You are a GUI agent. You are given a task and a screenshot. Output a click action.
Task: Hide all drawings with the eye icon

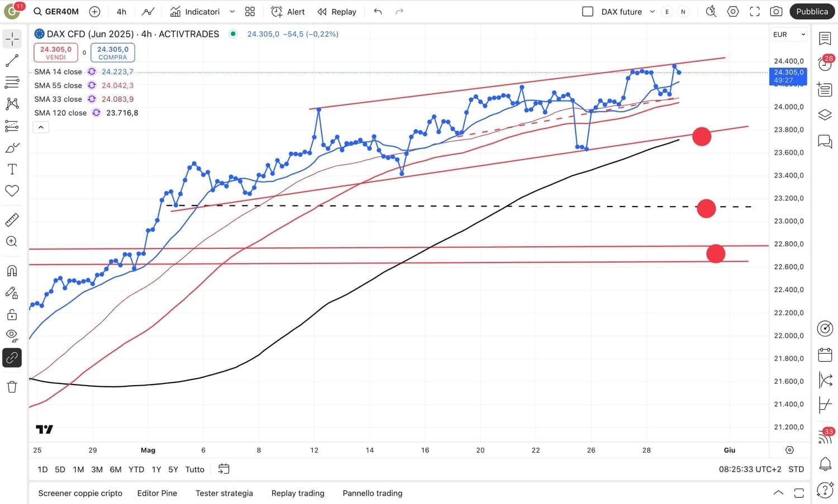click(12, 336)
